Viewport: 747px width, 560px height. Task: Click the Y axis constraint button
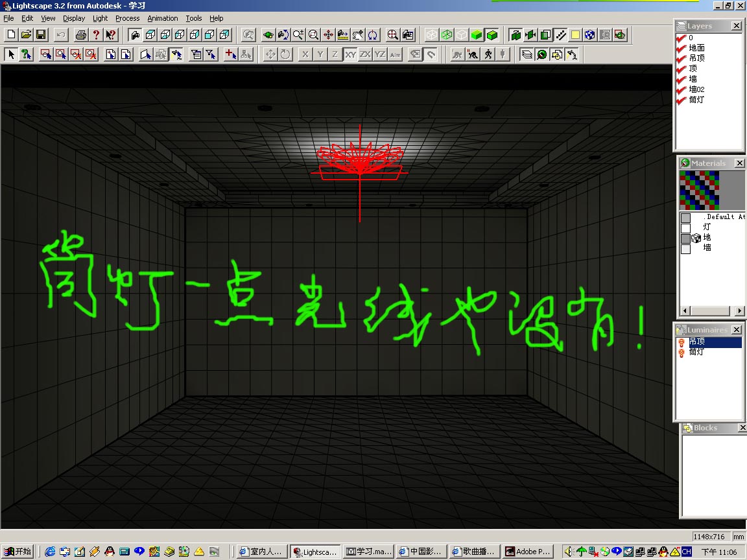pyautogui.click(x=320, y=54)
